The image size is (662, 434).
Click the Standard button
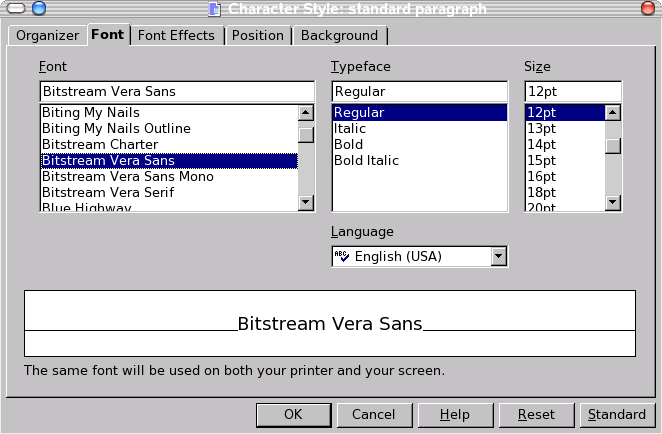617,414
